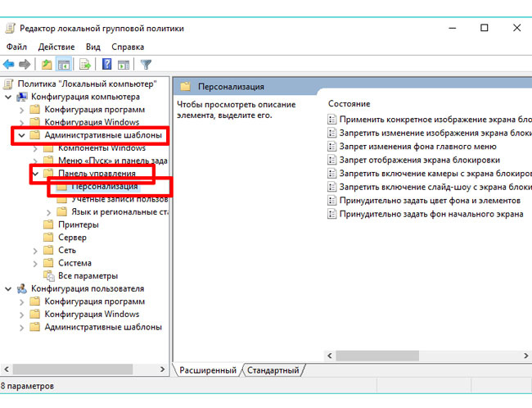Select the Компоненты Windows folder

tap(101, 148)
